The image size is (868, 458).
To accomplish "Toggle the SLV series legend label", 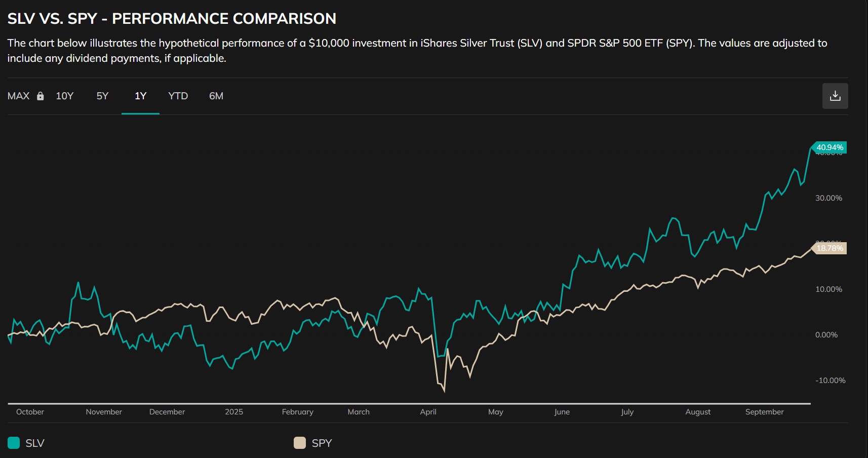I will 35,443.
